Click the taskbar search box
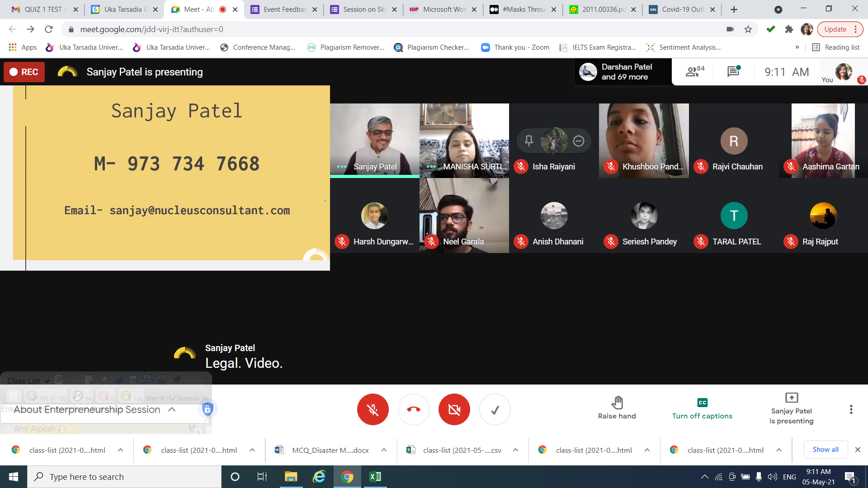 tap(124, 477)
